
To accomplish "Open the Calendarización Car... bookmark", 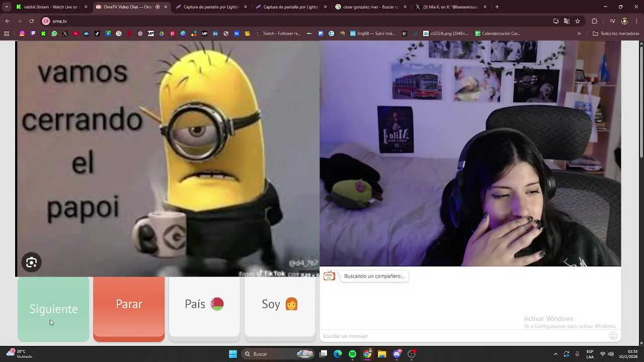I will (498, 34).
